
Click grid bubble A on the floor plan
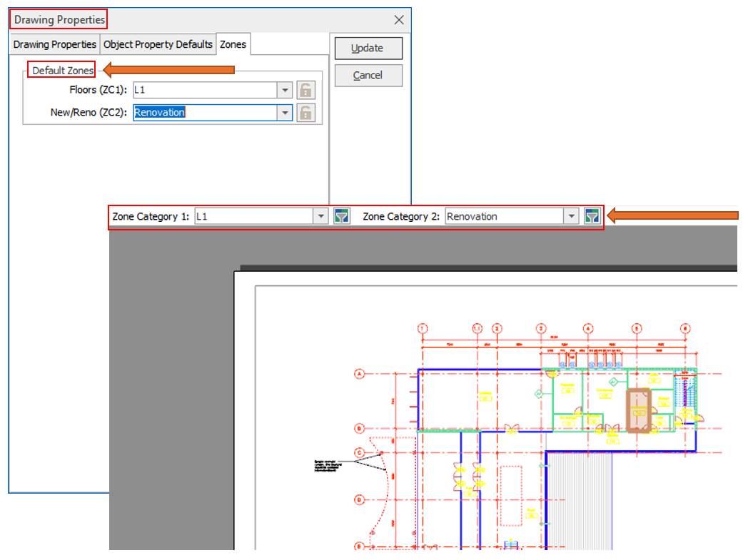pos(359,374)
